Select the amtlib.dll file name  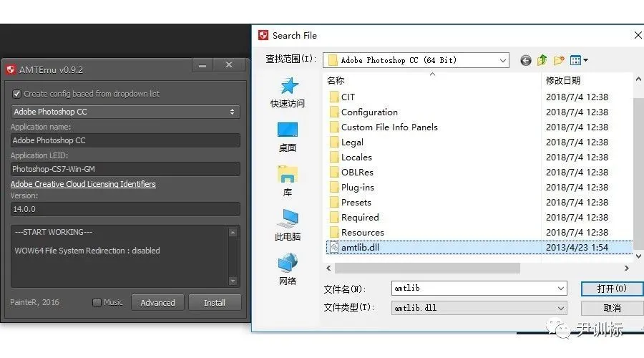pyautogui.click(x=360, y=248)
